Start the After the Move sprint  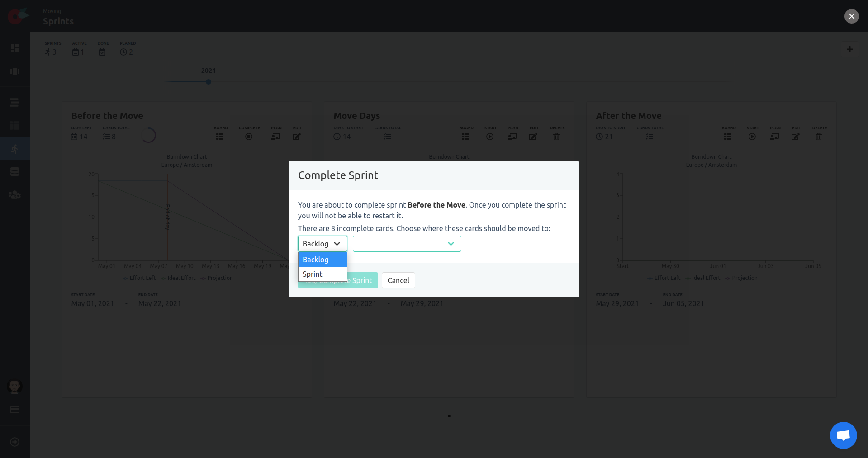[x=752, y=137]
